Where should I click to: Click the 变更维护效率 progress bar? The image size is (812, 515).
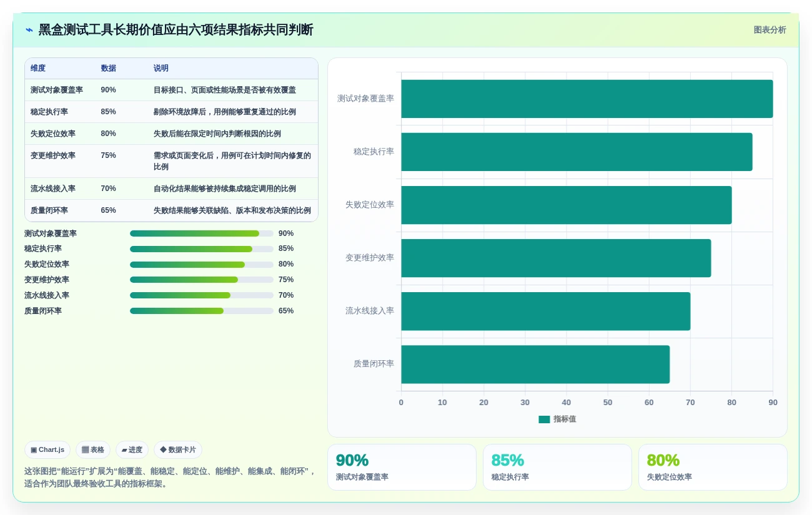(x=202, y=280)
